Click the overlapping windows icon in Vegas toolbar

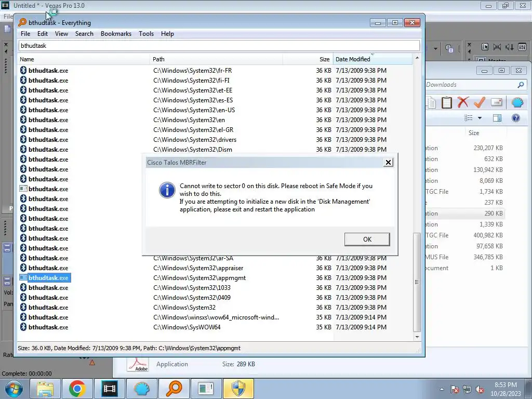(x=449, y=48)
